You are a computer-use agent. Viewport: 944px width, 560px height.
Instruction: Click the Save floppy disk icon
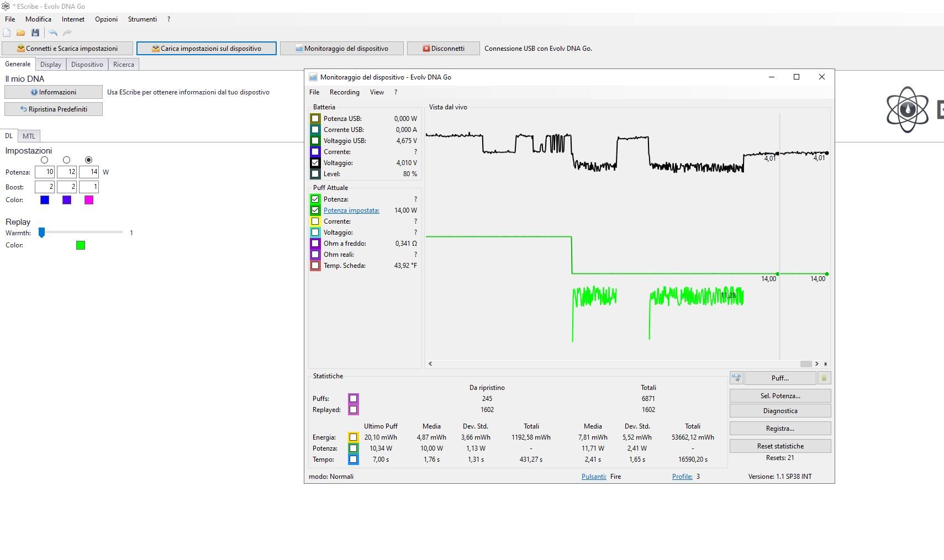click(x=35, y=33)
